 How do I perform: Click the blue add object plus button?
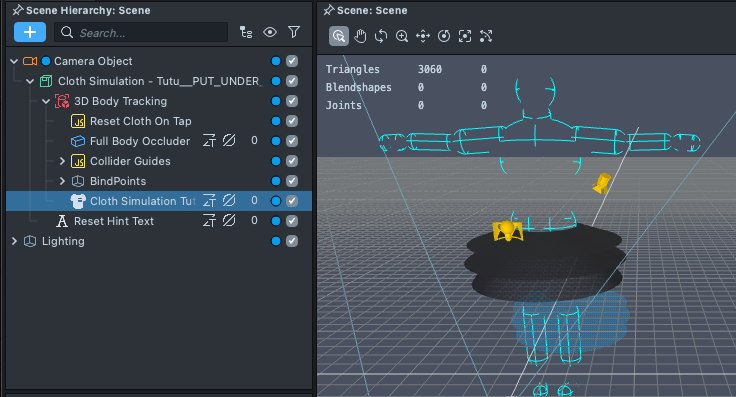click(30, 32)
